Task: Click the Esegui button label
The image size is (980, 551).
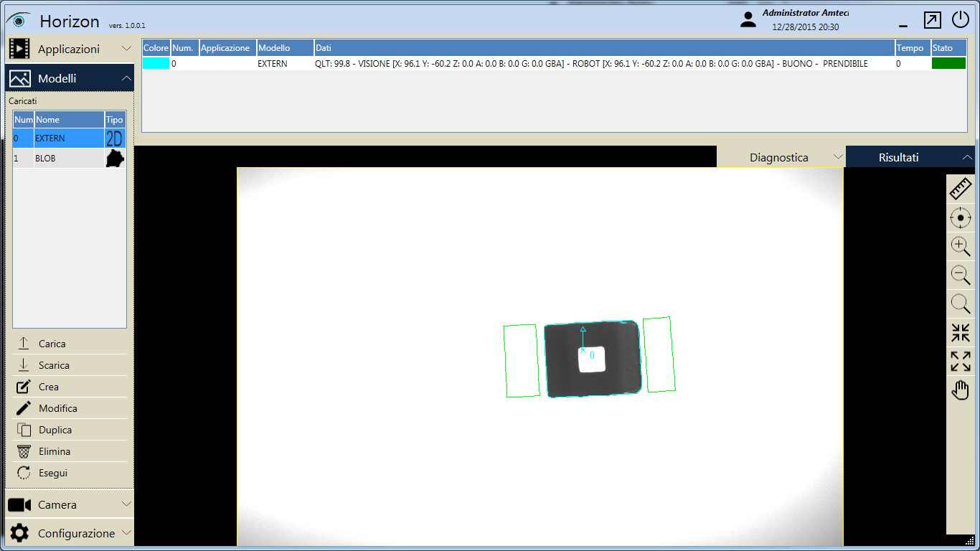Action: tap(53, 473)
